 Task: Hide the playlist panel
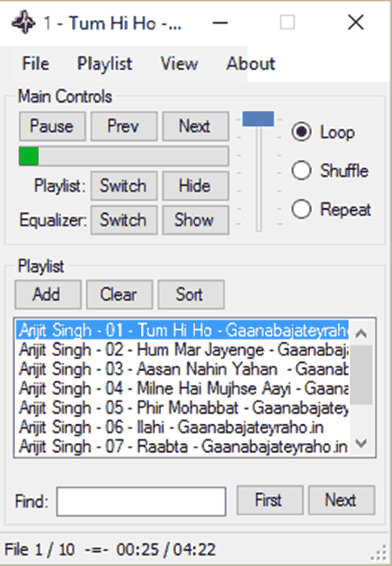click(195, 185)
